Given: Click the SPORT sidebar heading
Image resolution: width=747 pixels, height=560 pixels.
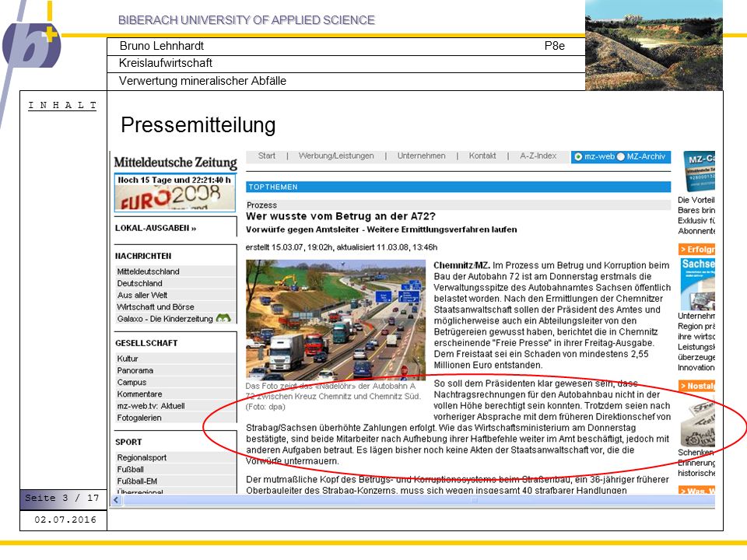Looking at the screenshot, I should tap(128, 443).
